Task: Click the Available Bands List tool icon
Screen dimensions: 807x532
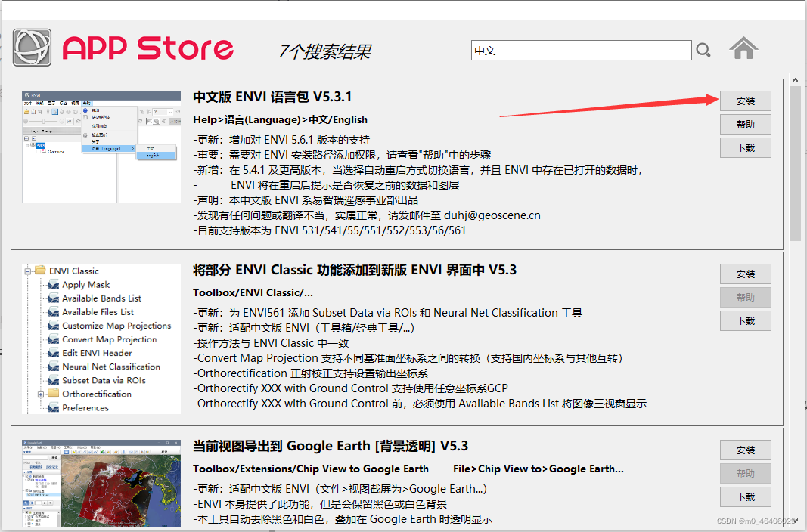Action: [x=53, y=298]
